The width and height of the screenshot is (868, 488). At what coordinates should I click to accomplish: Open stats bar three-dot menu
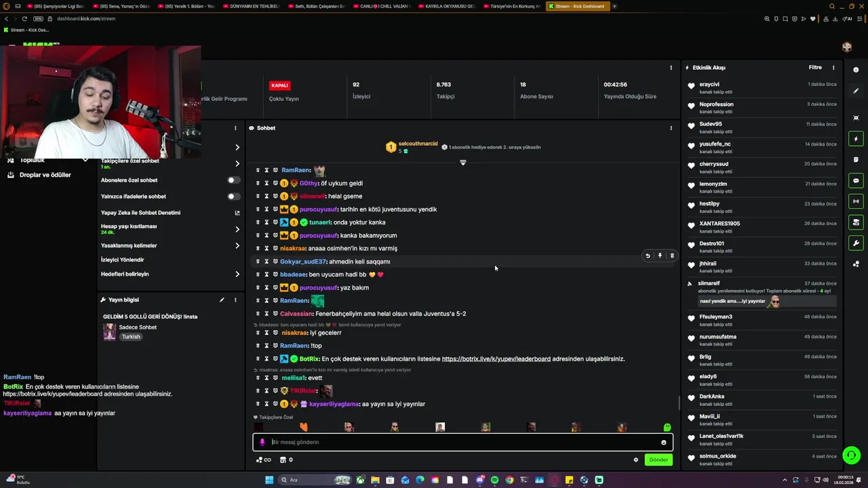point(671,68)
